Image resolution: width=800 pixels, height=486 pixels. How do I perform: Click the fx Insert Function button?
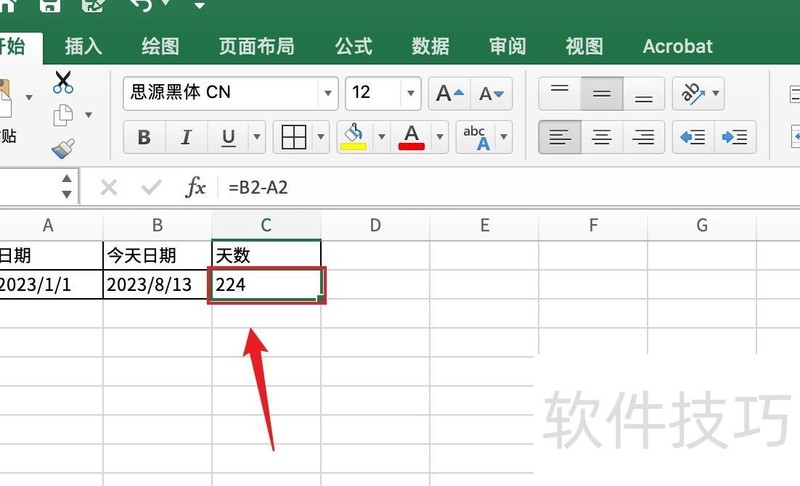(x=195, y=187)
